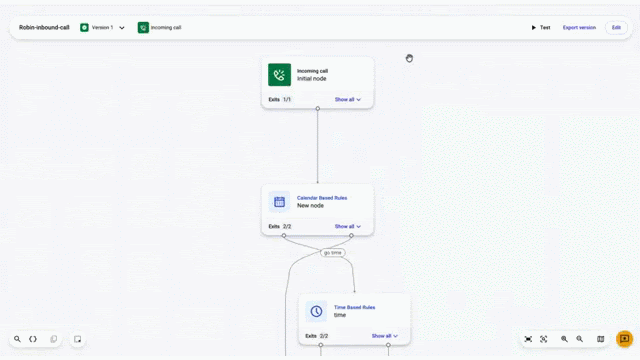The image size is (640, 360).
Task: Select the calendar icon on Calendar Based Rules node
Action: click(x=279, y=202)
